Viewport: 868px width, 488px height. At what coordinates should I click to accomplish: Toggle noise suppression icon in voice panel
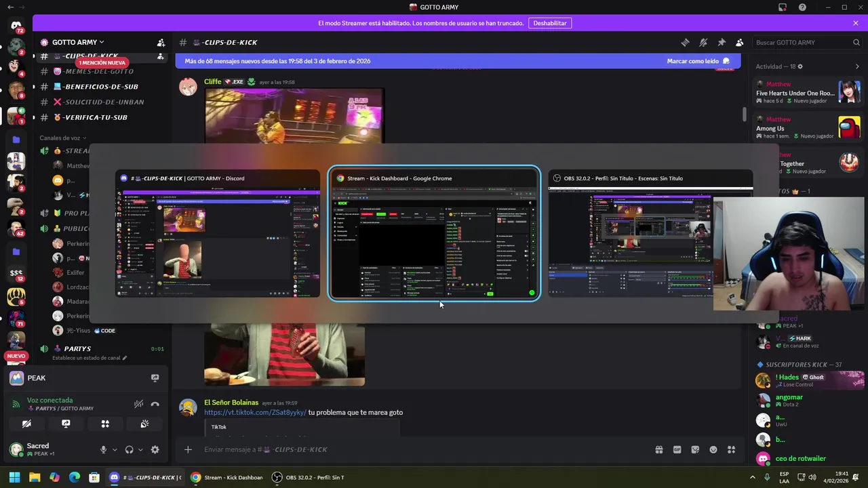click(x=138, y=404)
